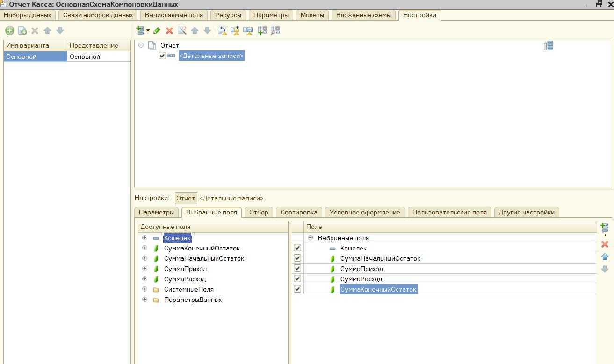This screenshot has width=614, height=364.
Task: Collapse the Выбранные поля group
Action: click(310, 238)
